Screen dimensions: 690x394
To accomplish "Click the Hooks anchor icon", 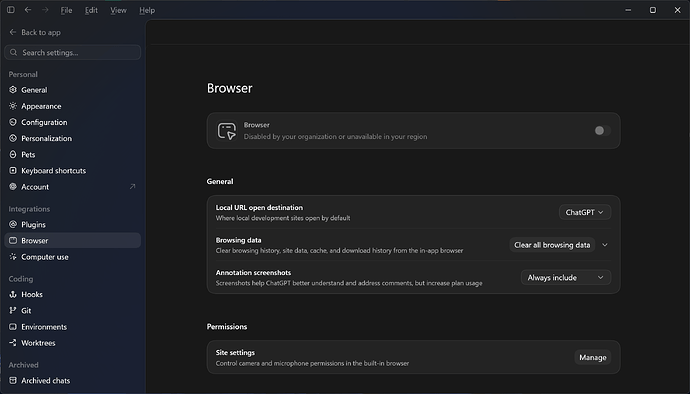I will pos(13,295).
